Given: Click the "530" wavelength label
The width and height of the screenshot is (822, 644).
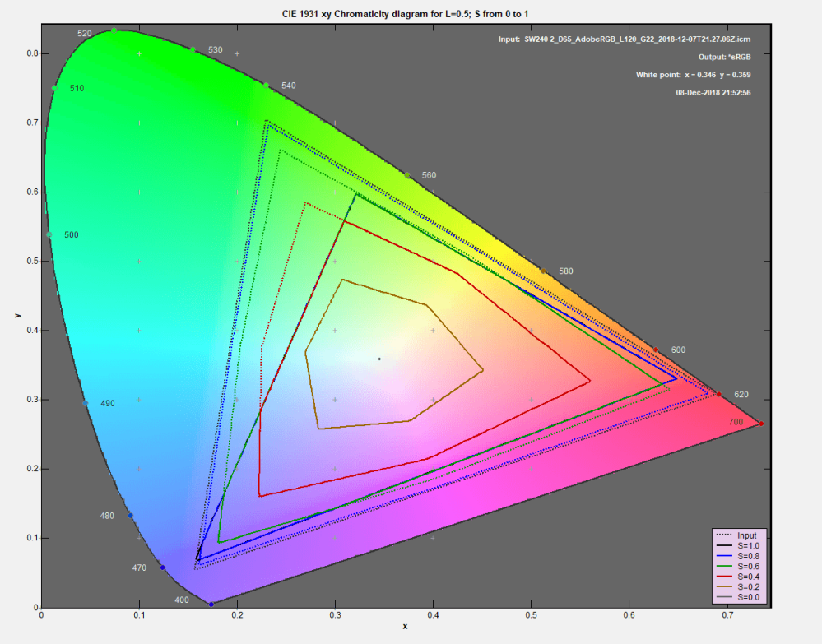Looking at the screenshot, I should click(x=215, y=50).
